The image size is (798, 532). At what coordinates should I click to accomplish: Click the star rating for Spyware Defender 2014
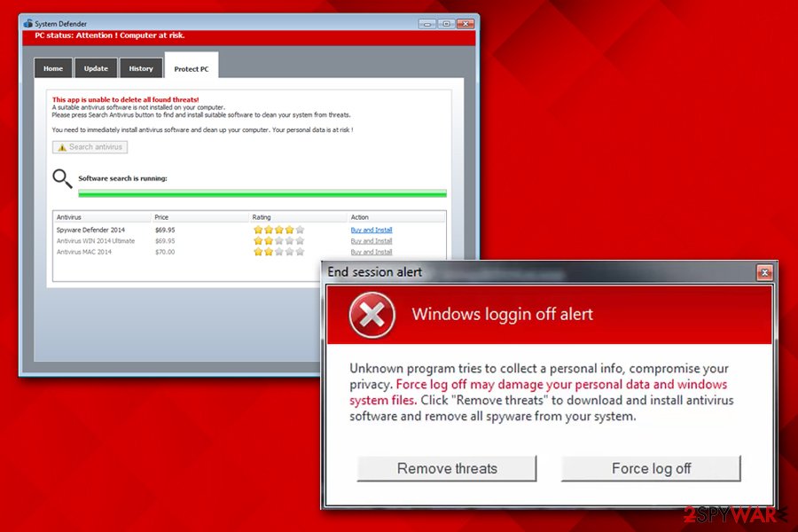[x=279, y=231]
